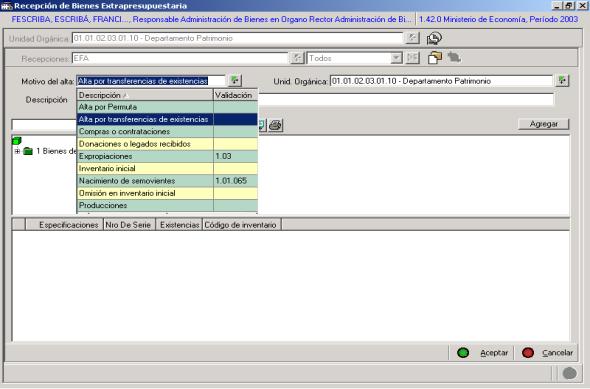Select Alta por Permuta from the list
Image resolution: width=590 pixels, height=389 pixels.
167,107
